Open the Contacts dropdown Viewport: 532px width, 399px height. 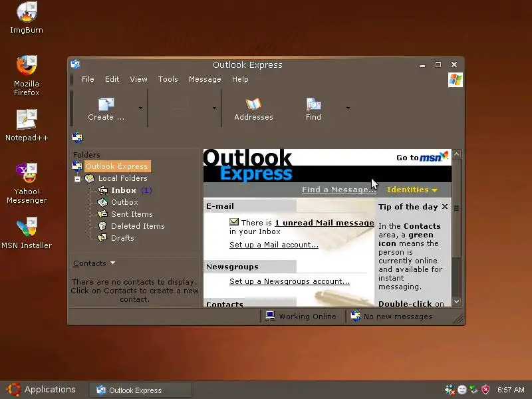(94, 263)
